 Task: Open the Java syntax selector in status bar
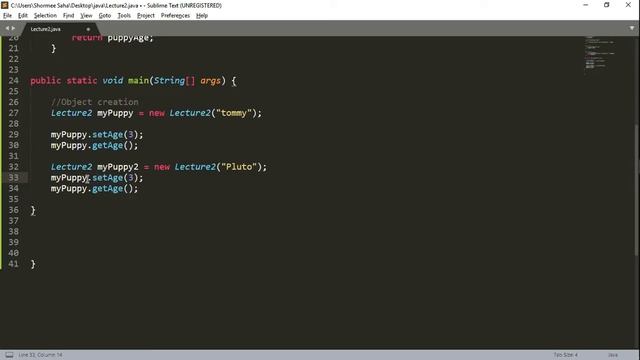coord(613,355)
